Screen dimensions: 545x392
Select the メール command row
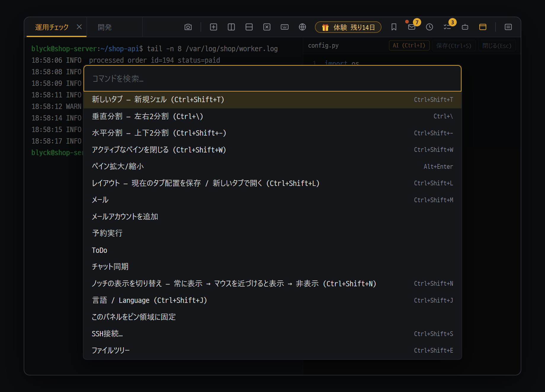(x=272, y=200)
